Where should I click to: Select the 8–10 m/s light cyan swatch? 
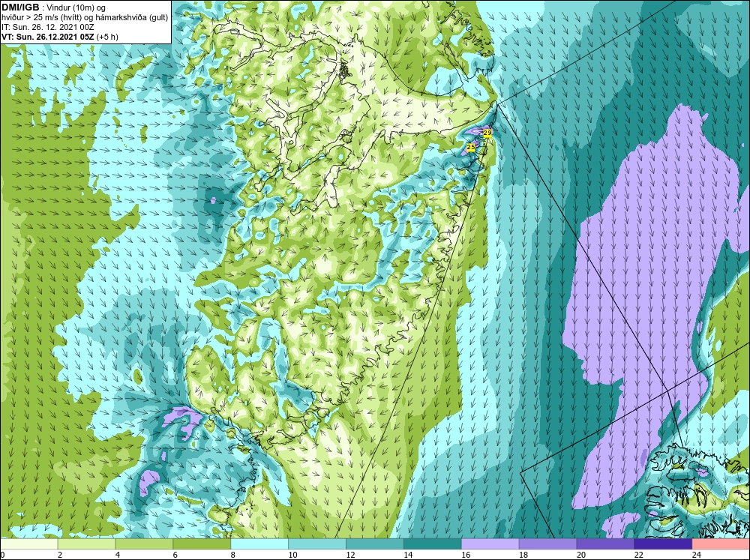(x=259, y=544)
